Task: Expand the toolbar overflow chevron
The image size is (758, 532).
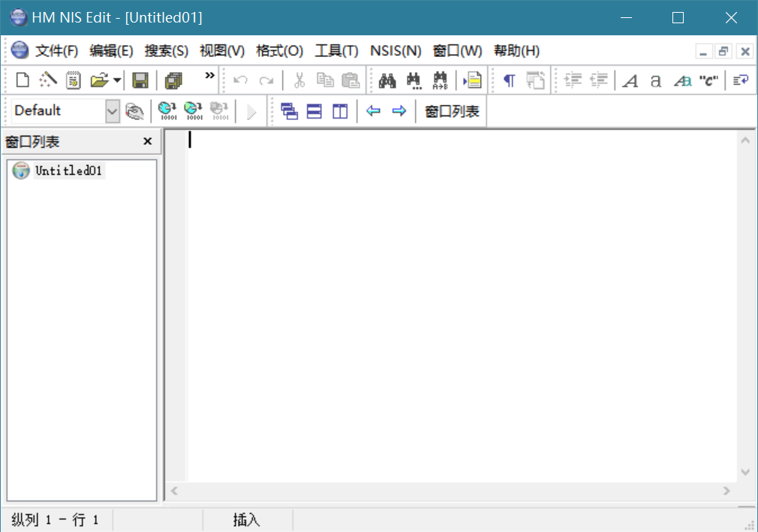Action: [x=210, y=75]
